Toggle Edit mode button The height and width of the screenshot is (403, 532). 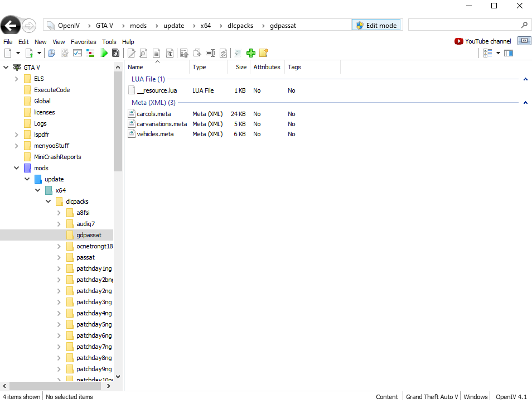click(x=376, y=25)
